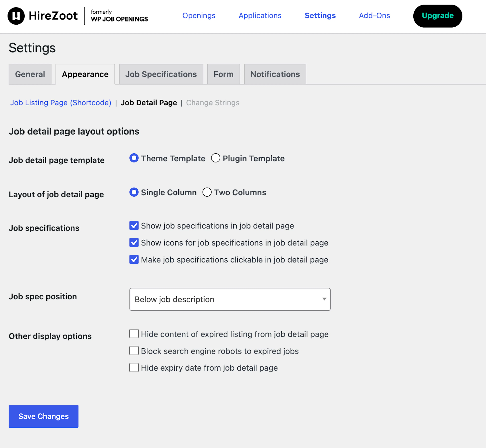Choose the Two Columns layout option

207,192
